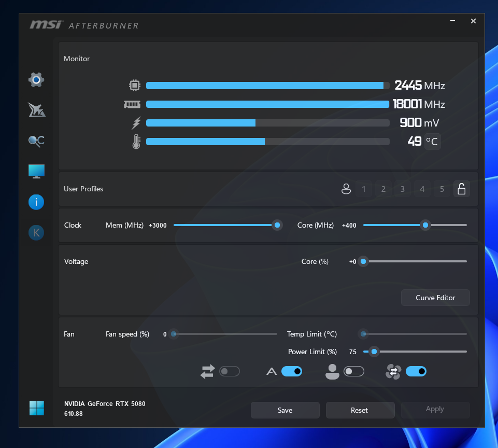Launch the Kombustor fighter jet icon
Screen dimensions: 498x448
pos(36,110)
